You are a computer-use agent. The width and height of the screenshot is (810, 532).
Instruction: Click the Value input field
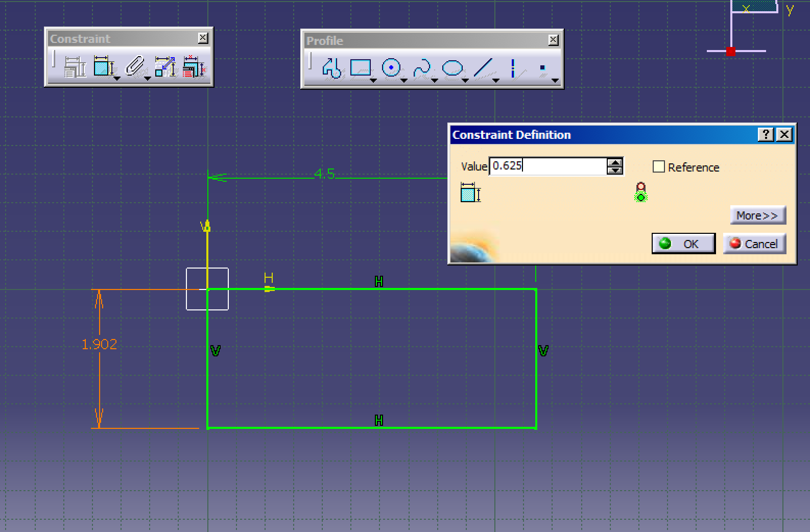click(x=548, y=166)
